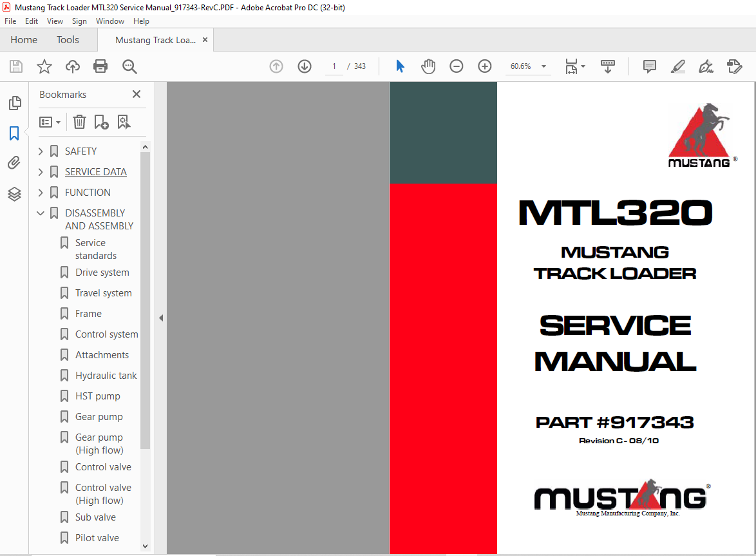Switch to the Home tab

(x=24, y=40)
